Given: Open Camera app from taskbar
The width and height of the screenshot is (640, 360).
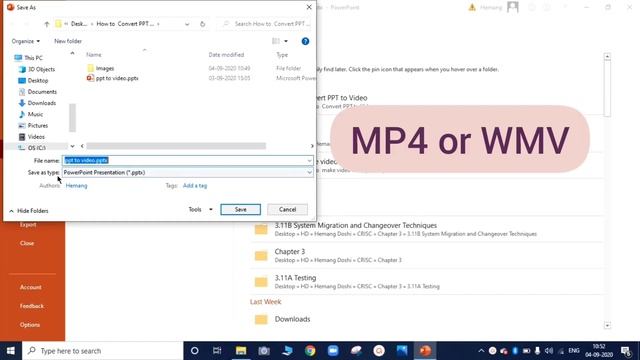Looking at the screenshot, I should (264, 351).
